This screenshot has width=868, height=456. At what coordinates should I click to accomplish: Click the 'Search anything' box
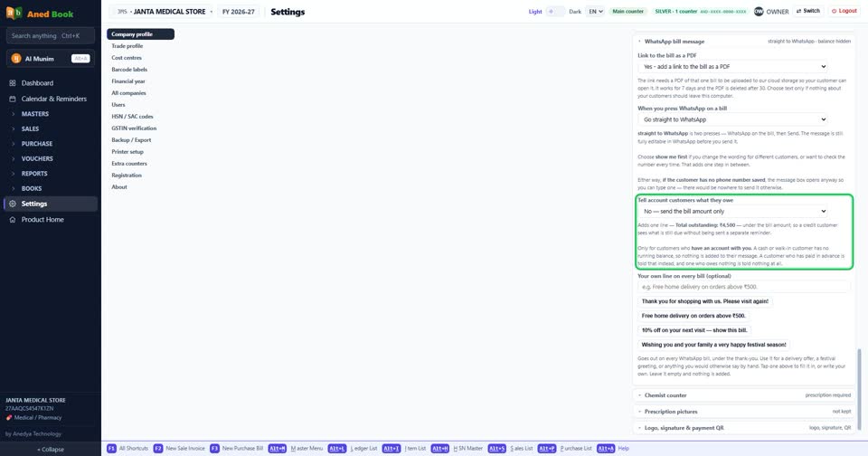51,36
